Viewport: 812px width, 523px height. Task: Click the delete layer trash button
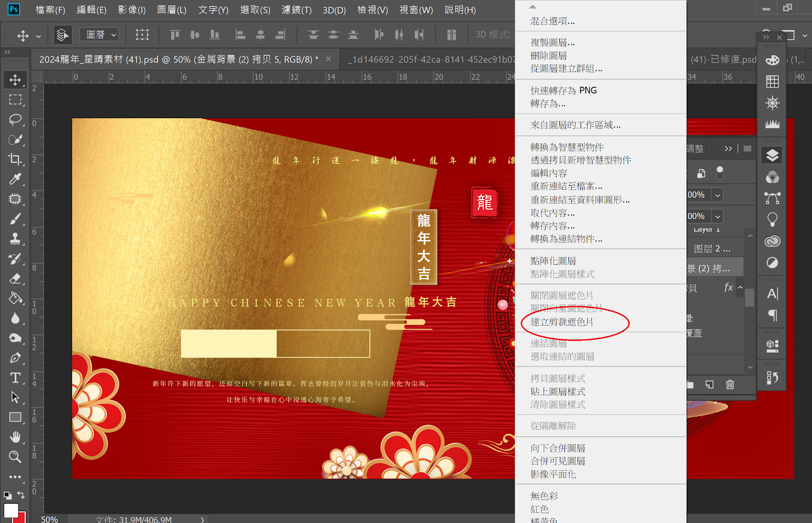click(730, 385)
